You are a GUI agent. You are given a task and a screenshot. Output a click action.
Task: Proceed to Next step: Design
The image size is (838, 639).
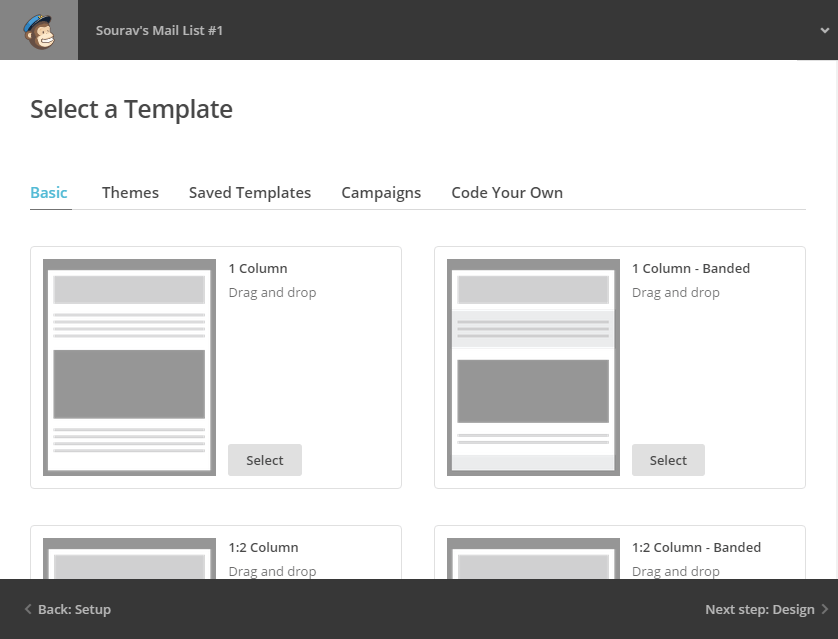point(766,609)
